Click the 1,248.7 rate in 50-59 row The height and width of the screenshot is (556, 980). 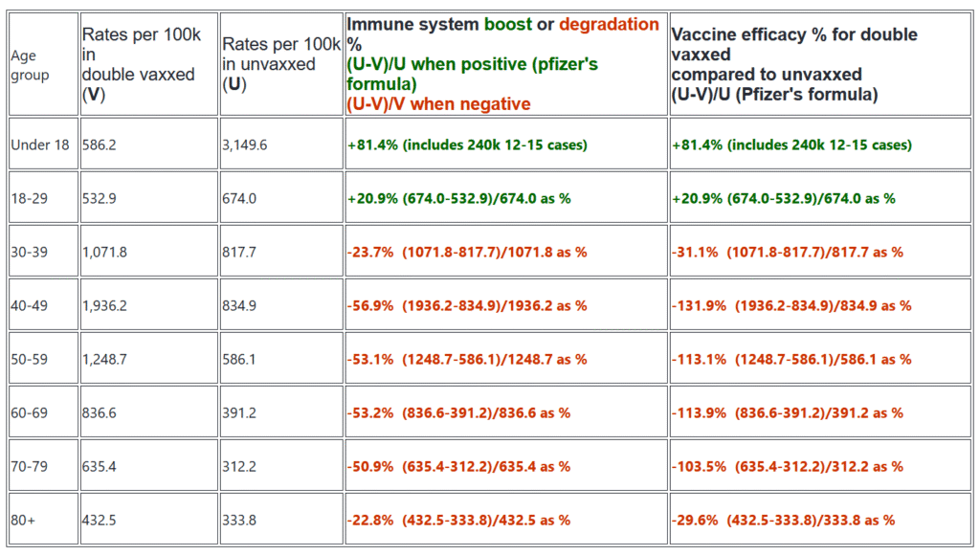pyautogui.click(x=148, y=359)
